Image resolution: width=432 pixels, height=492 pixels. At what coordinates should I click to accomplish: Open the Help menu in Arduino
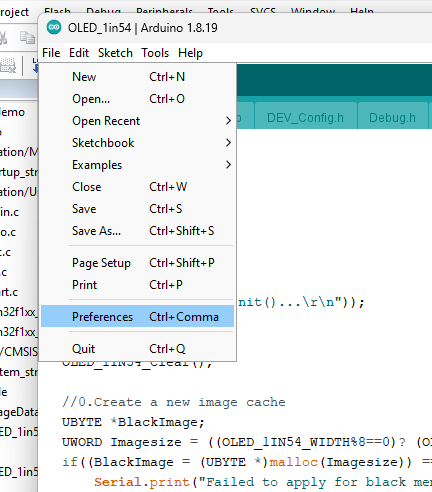click(190, 53)
